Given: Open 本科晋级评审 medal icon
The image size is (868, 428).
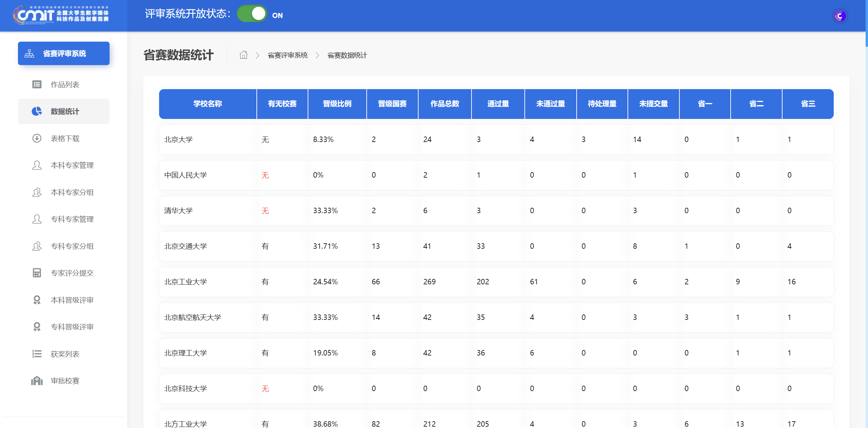Looking at the screenshot, I should (x=37, y=300).
